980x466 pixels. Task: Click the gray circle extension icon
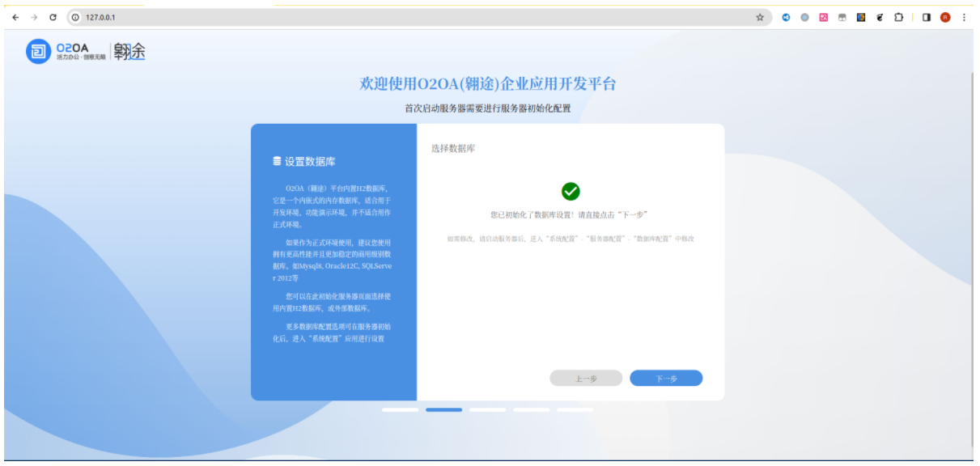click(x=804, y=17)
